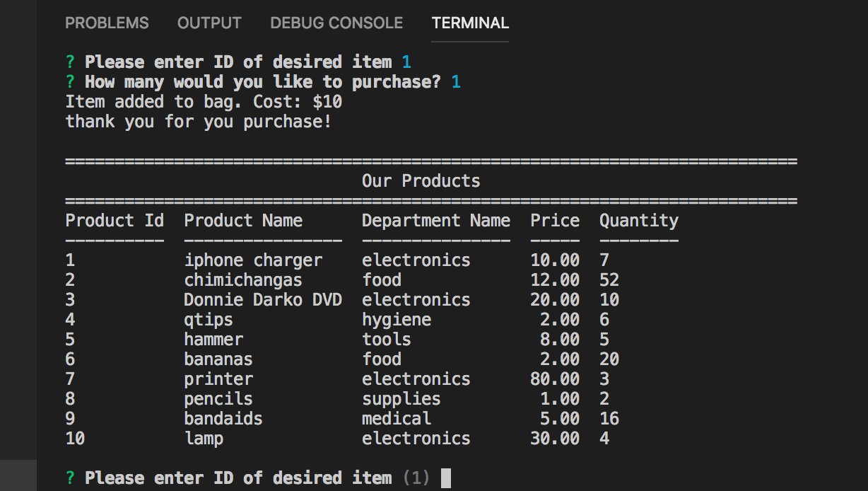Select the 'Our Products' table heading

pyautogui.click(x=421, y=180)
